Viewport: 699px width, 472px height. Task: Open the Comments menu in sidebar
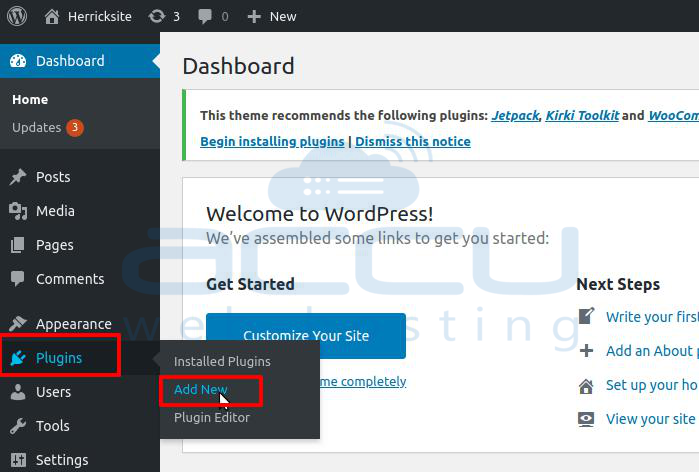click(x=70, y=279)
